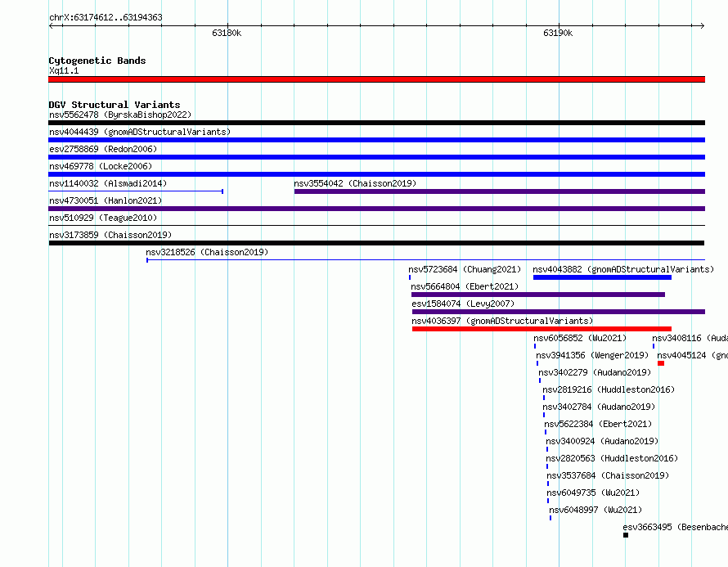Click the blue nsv6048997 marker
Viewport: 728px width, 567px height.
point(550,518)
